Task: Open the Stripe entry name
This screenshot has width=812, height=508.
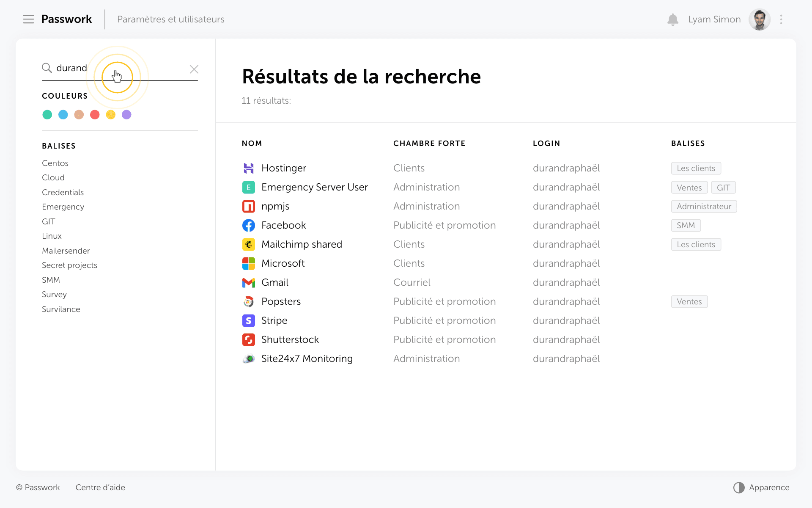Action: (x=274, y=320)
